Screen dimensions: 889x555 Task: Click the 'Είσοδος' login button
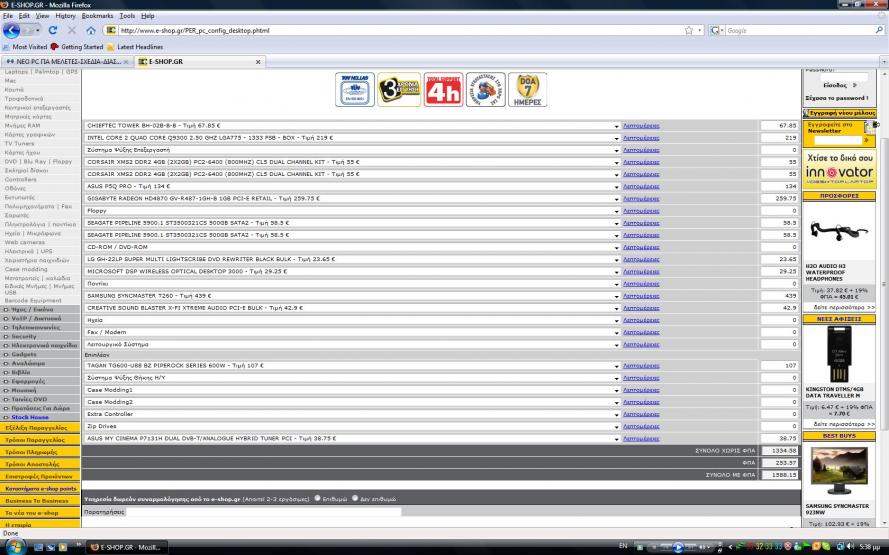pos(839,85)
